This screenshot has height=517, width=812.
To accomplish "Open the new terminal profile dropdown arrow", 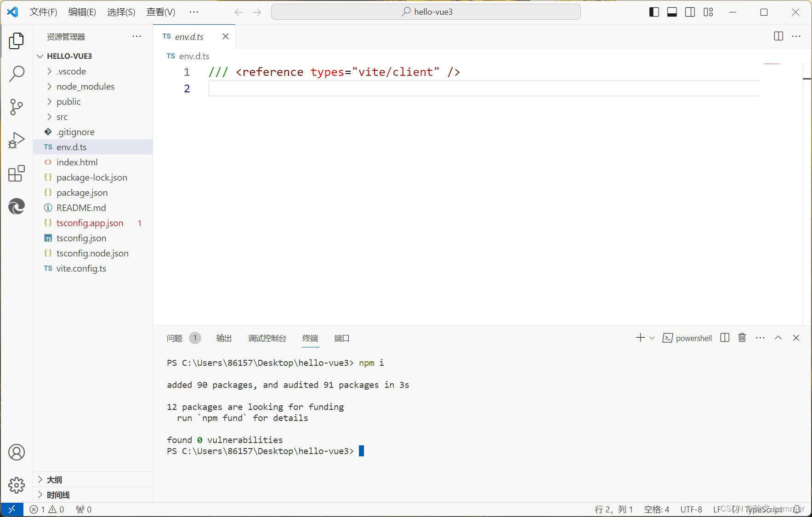I will tap(652, 338).
